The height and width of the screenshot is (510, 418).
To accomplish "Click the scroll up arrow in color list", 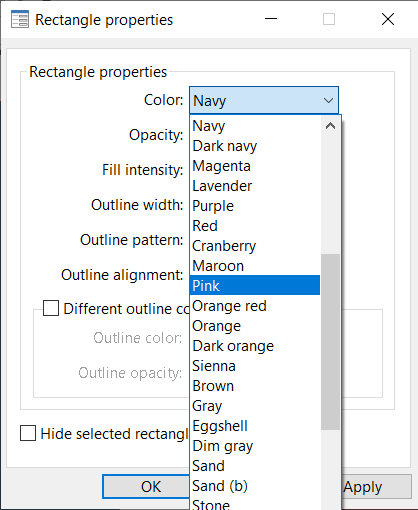I will (x=330, y=126).
